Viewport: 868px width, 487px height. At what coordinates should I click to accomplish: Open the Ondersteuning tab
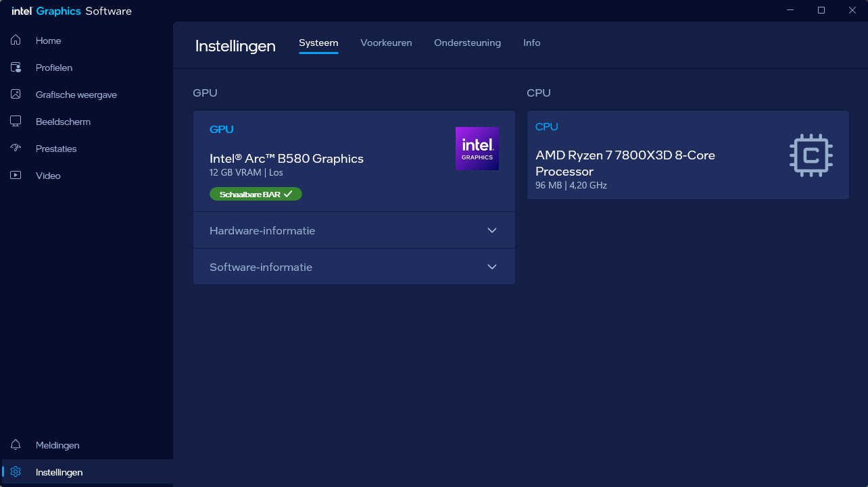[x=467, y=43]
